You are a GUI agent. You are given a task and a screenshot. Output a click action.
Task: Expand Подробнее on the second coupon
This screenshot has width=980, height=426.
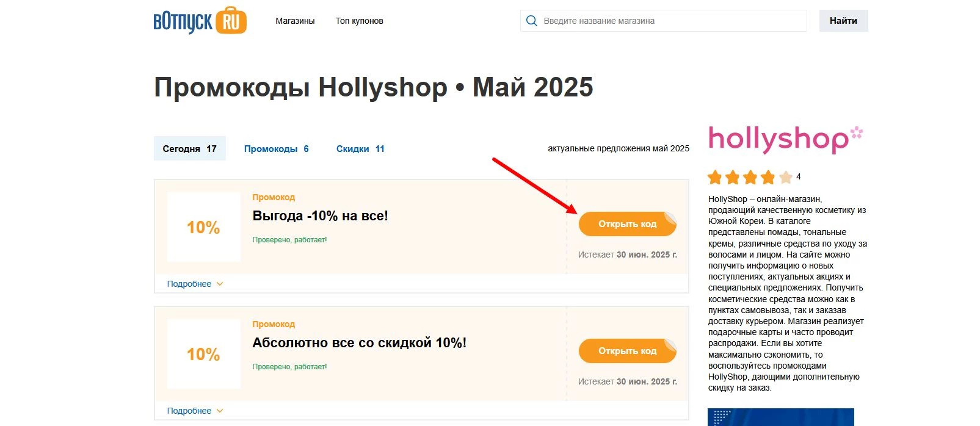click(x=190, y=411)
